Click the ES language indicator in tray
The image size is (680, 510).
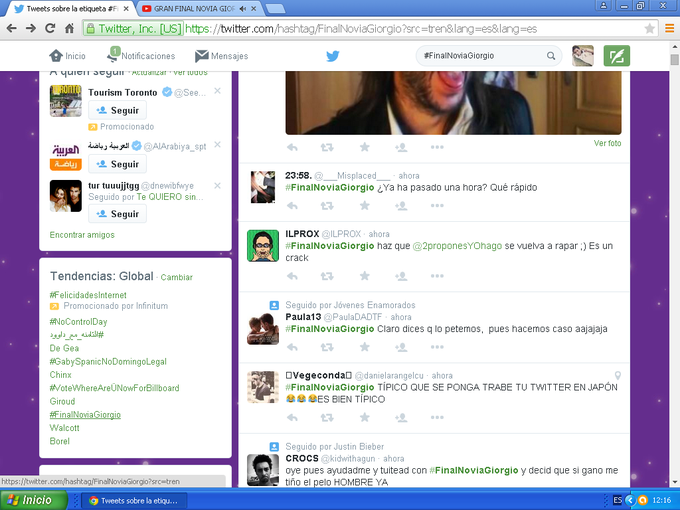pyautogui.click(x=618, y=500)
